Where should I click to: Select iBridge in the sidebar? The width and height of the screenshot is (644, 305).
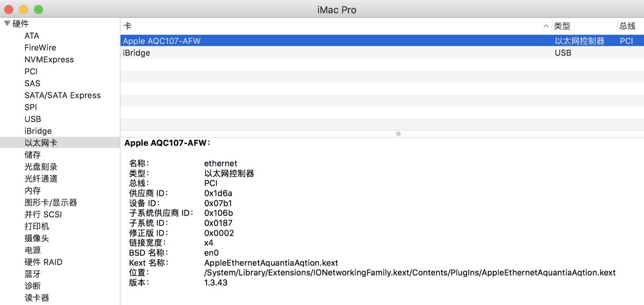tap(38, 131)
